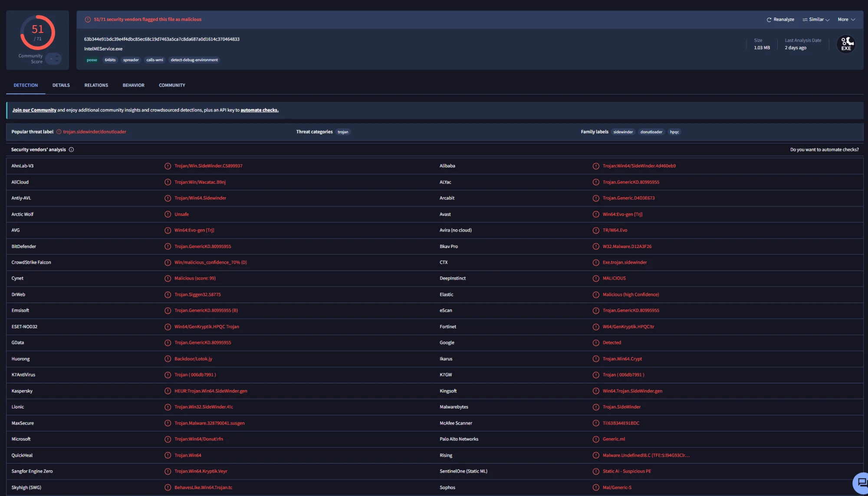This screenshot has height=496, width=868.
Task: Follow the automate checks link
Action: click(260, 110)
